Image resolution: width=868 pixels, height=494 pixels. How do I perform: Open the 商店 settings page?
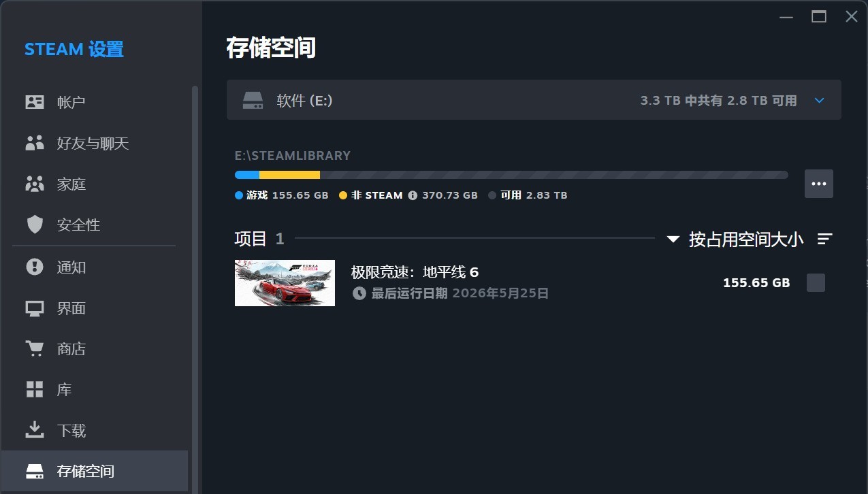point(94,349)
